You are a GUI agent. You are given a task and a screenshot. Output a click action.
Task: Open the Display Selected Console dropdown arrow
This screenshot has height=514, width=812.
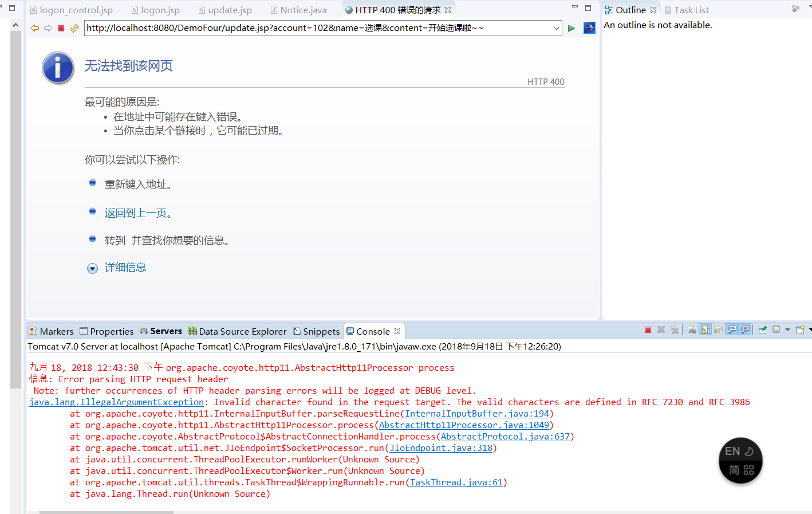787,329
